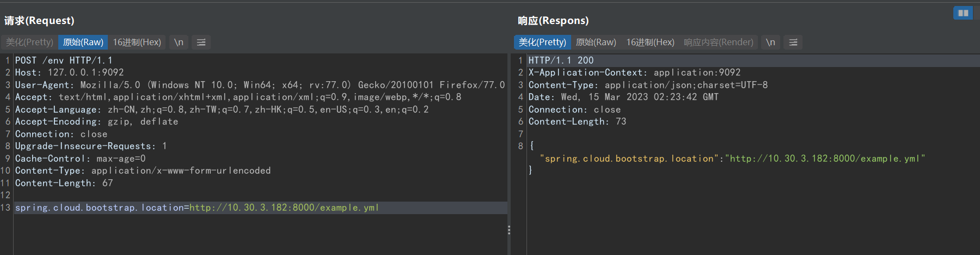The image size is (980, 255).
Task: Open the request Hex tab
Action: pyautogui.click(x=137, y=42)
